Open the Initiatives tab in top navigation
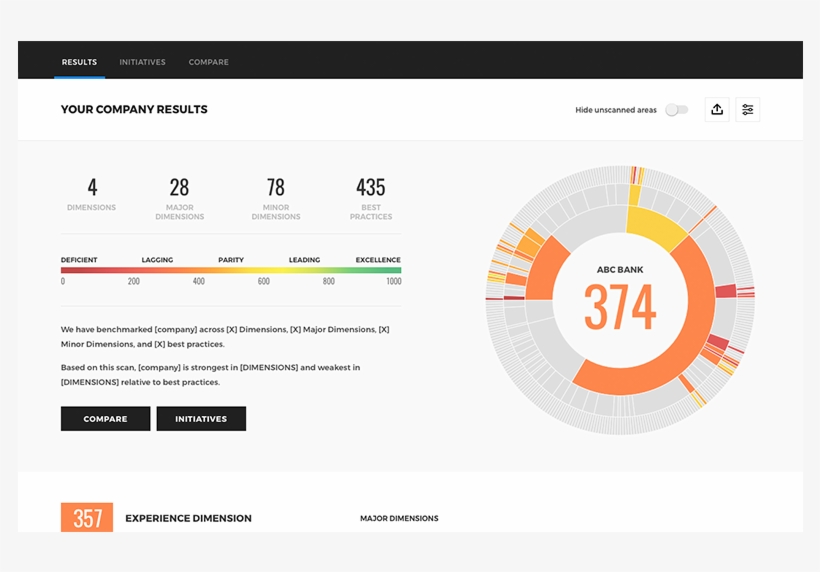The width and height of the screenshot is (820, 572). coord(142,62)
